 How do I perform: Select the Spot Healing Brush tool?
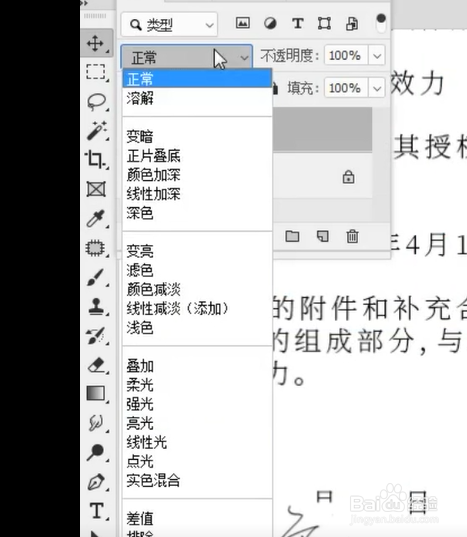[96, 248]
